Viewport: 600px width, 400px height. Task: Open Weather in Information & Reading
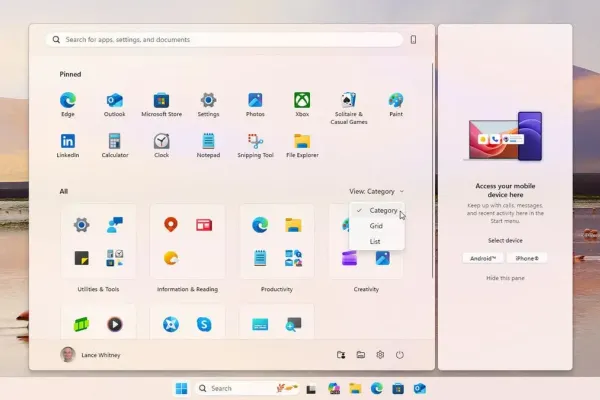pyautogui.click(x=171, y=258)
